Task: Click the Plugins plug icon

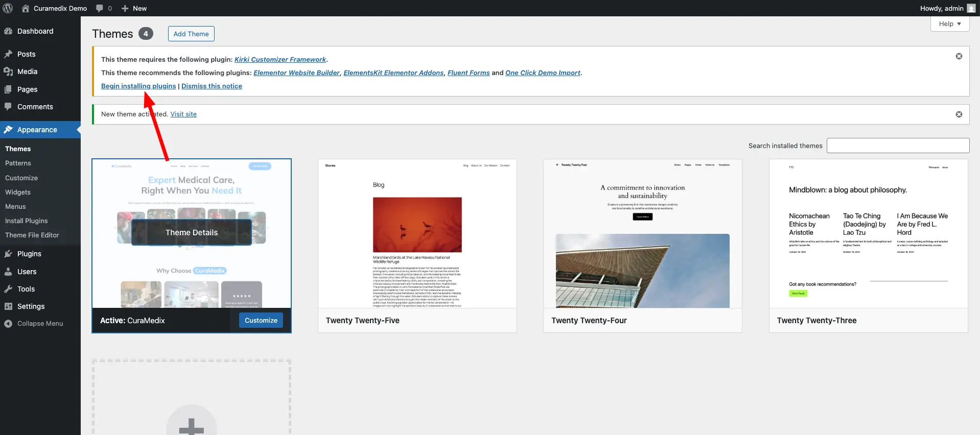Action: tap(8, 254)
